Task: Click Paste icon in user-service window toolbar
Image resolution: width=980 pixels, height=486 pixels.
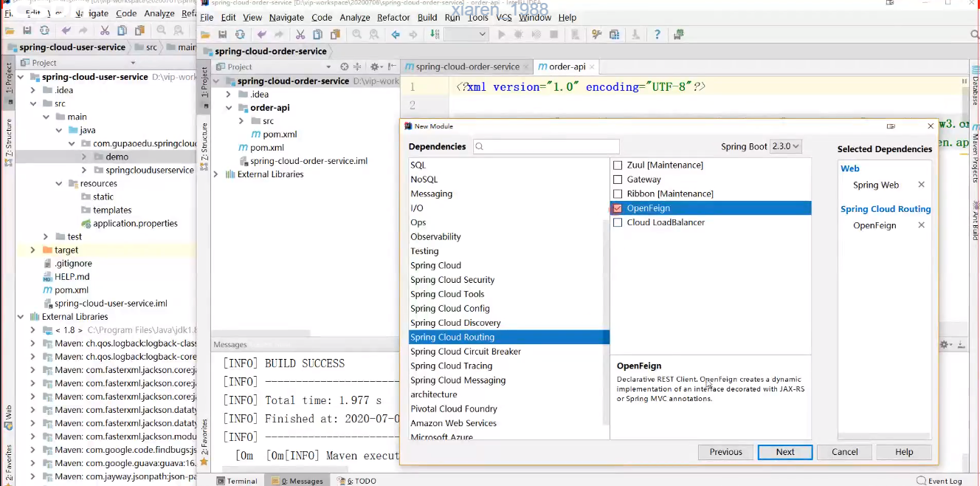Action: [x=139, y=30]
